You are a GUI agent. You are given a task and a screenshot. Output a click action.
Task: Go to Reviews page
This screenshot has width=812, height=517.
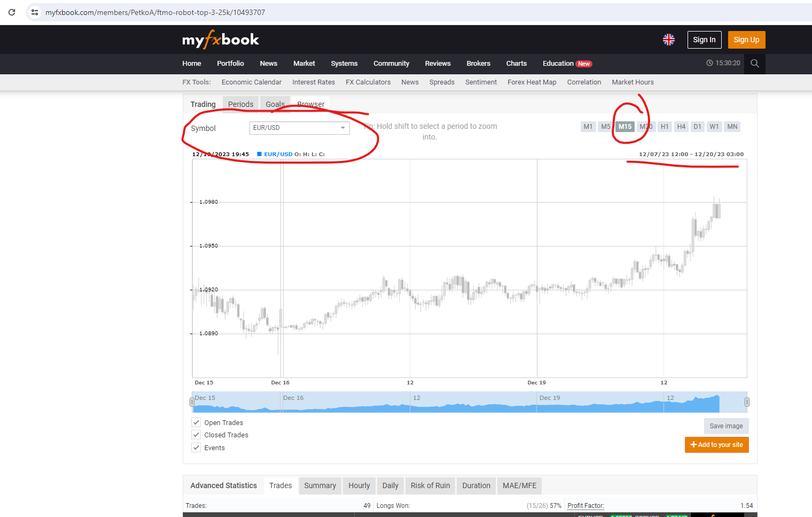coord(438,63)
